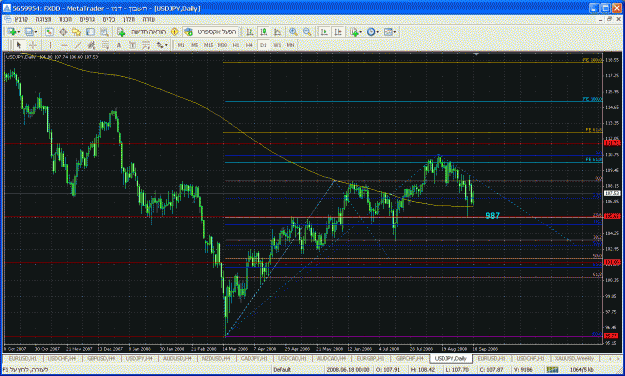The width and height of the screenshot is (625, 376).
Task: Open the תצוגה (View) menu
Action: pos(43,19)
